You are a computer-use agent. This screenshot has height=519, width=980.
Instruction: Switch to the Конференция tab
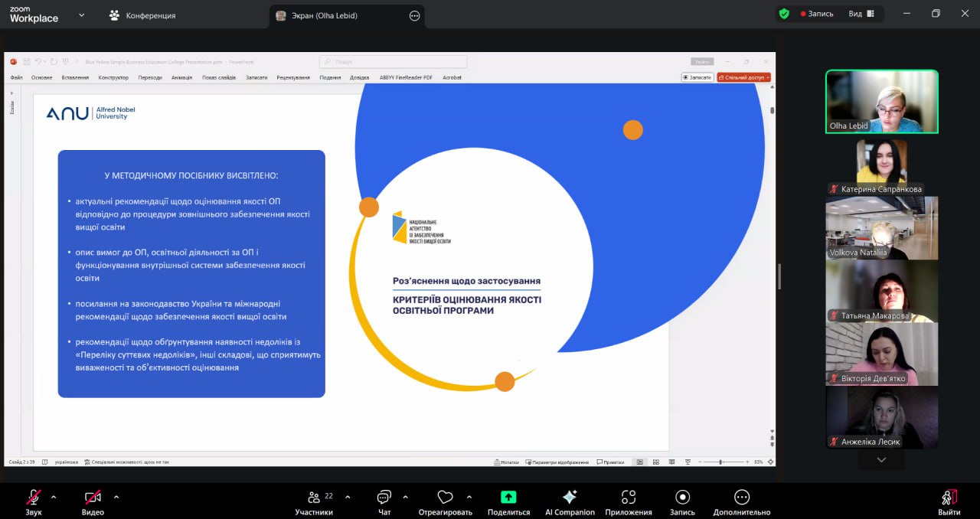142,15
